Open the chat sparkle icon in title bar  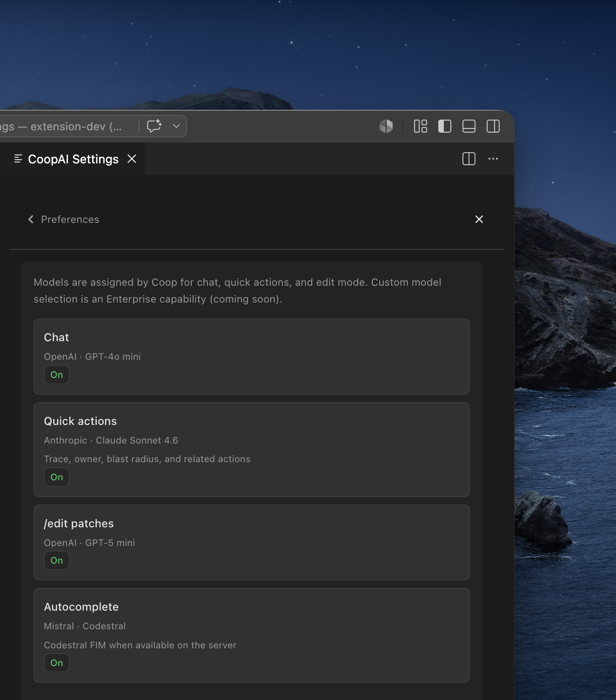coord(154,126)
